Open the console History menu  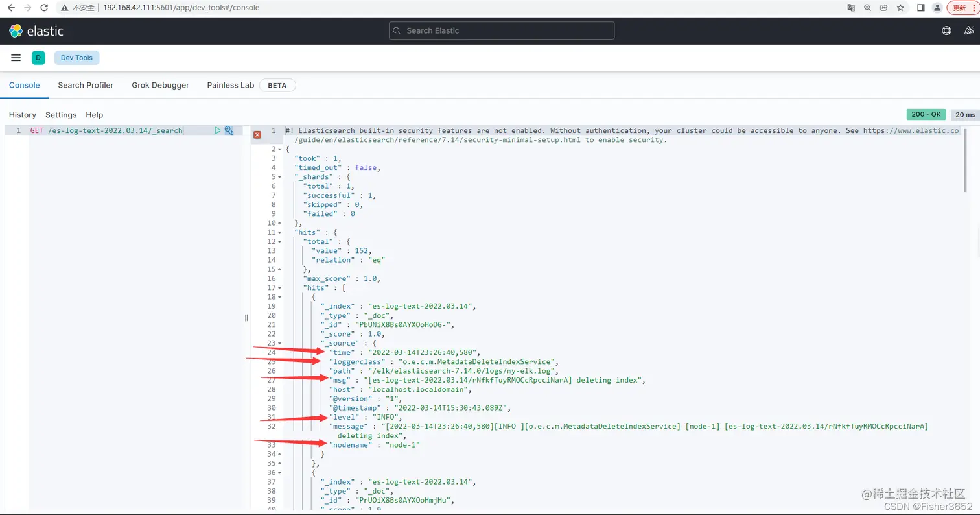23,115
